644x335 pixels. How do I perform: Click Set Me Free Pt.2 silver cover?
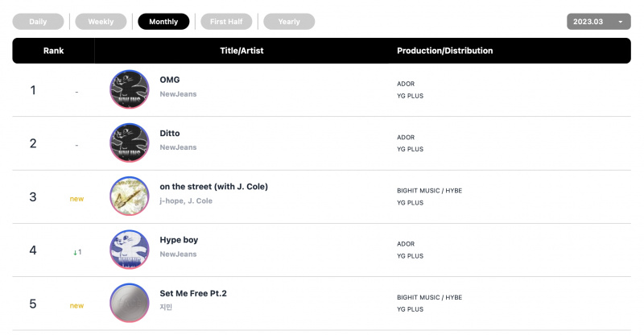(x=130, y=303)
